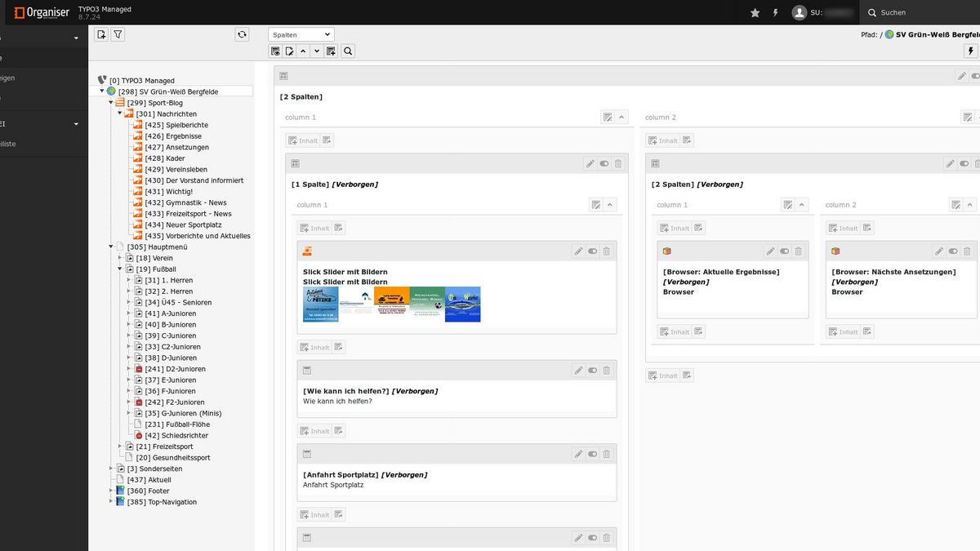Expand the Verein tree node
Image resolution: width=980 pixels, height=551 pixels.
(119, 258)
